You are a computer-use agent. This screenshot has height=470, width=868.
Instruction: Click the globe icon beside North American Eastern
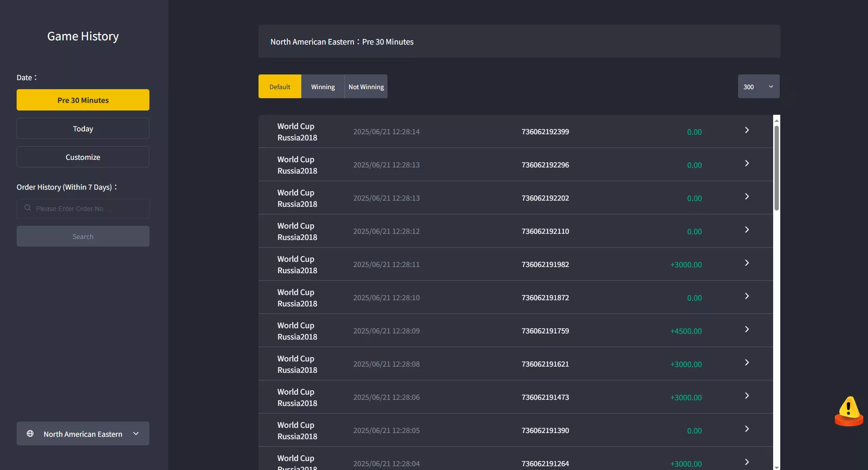pyautogui.click(x=30, y=433)
